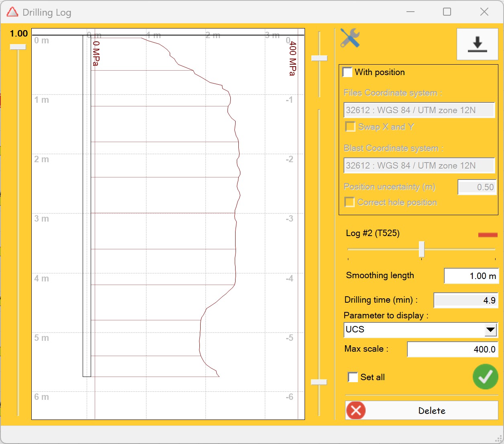Click the Files Coordinate system field
Screen dimensions: 504x444
pyautogui.click(x=419, y=110)
